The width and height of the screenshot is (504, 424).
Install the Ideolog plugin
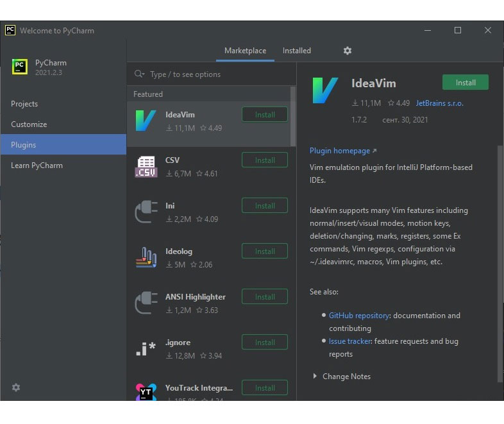click(265, 251)
